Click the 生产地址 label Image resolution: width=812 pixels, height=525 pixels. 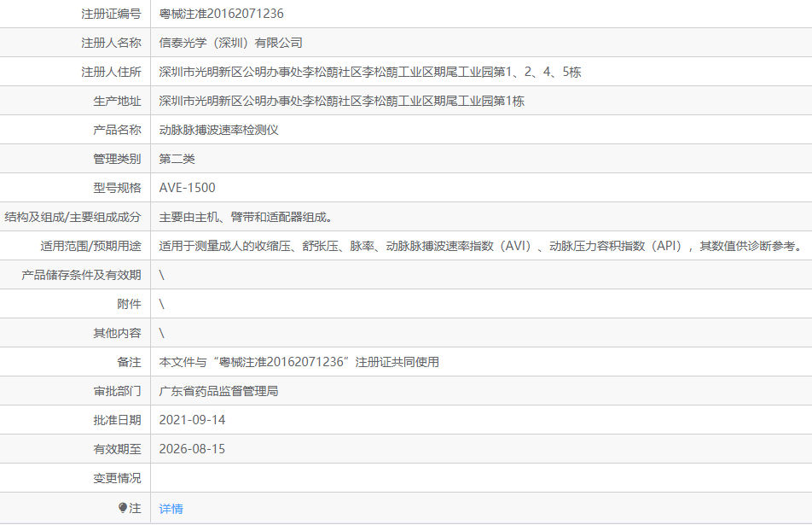click(117, 101)
